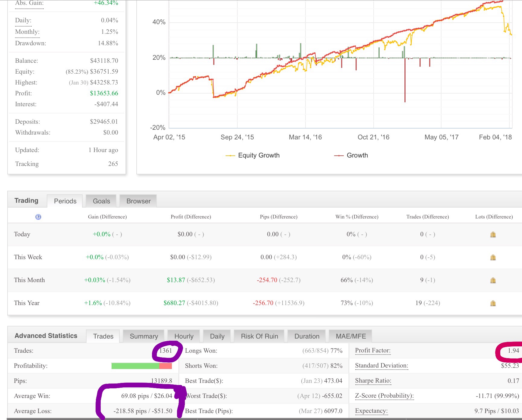This screenshot has width=522, height=420.
Task: Click the Balance value $43118.70
Action: pos(104,61)
